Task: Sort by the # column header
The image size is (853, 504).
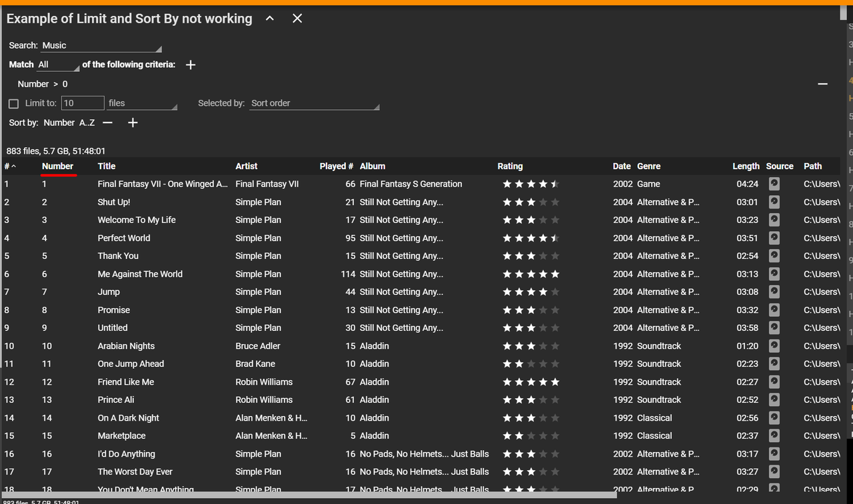Action: pyautogui.click(x=10, y=166)
